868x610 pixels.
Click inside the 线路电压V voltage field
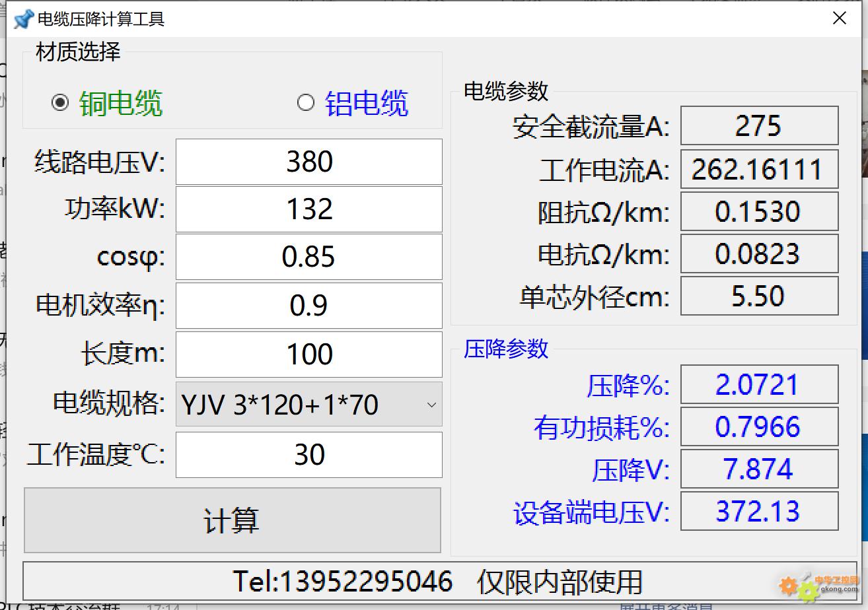pyautogui.click(x=308, y=161)
